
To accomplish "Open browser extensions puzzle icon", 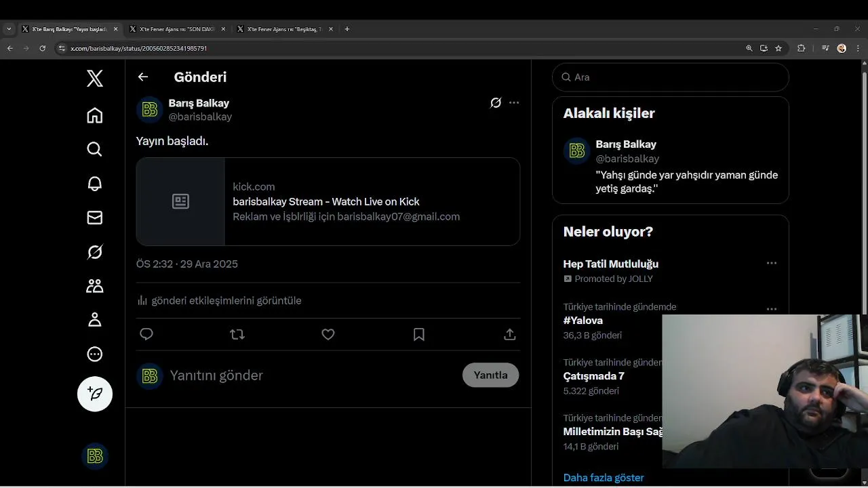I will 802,48.
